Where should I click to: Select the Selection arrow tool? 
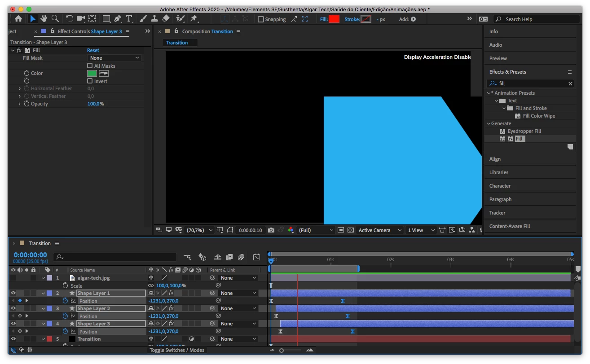(x=32, y=19)
